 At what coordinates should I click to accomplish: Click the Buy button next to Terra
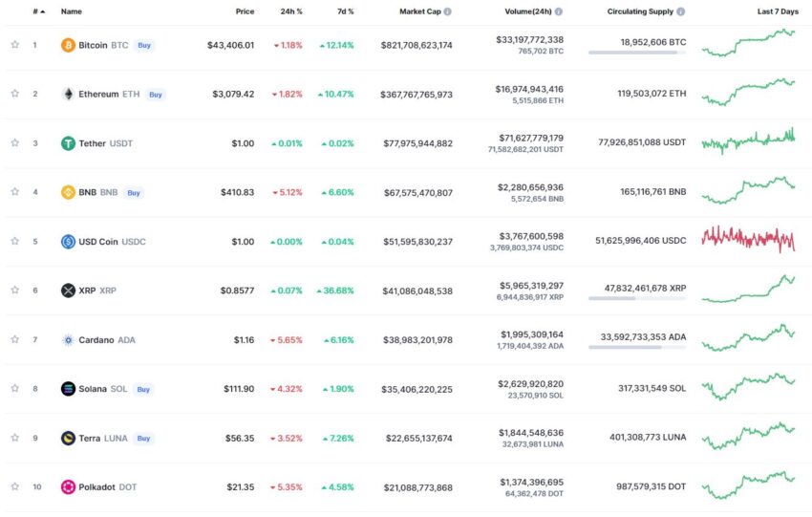point(143,439)
